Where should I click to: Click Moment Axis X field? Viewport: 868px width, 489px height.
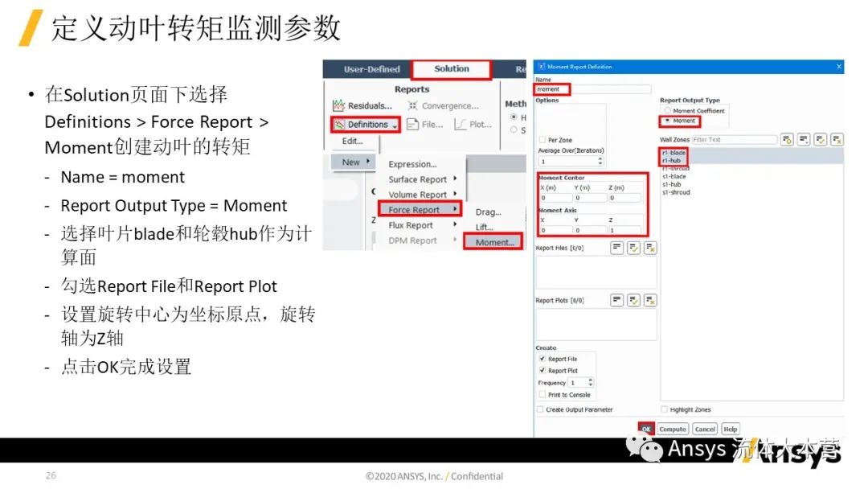(x=555, y=230)
